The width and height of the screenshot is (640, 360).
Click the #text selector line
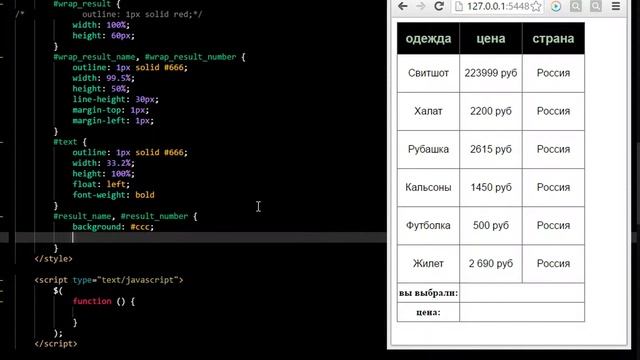tap(70, 142)
